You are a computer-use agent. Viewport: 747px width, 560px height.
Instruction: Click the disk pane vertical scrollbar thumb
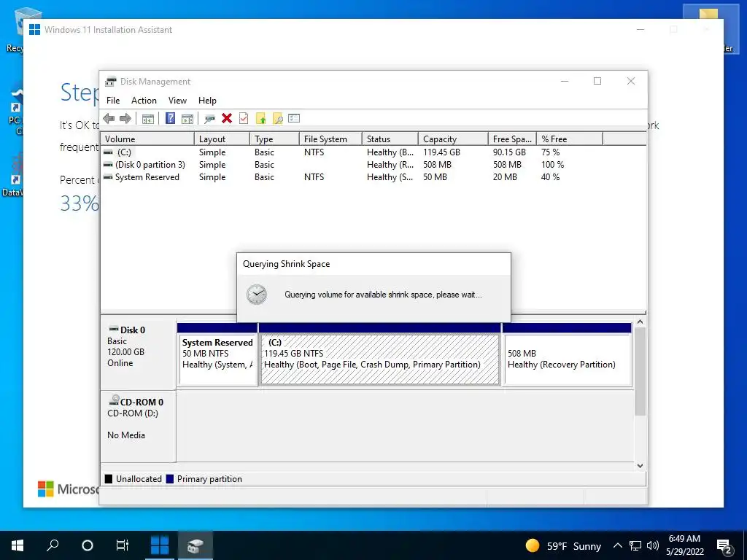point(640,371)
